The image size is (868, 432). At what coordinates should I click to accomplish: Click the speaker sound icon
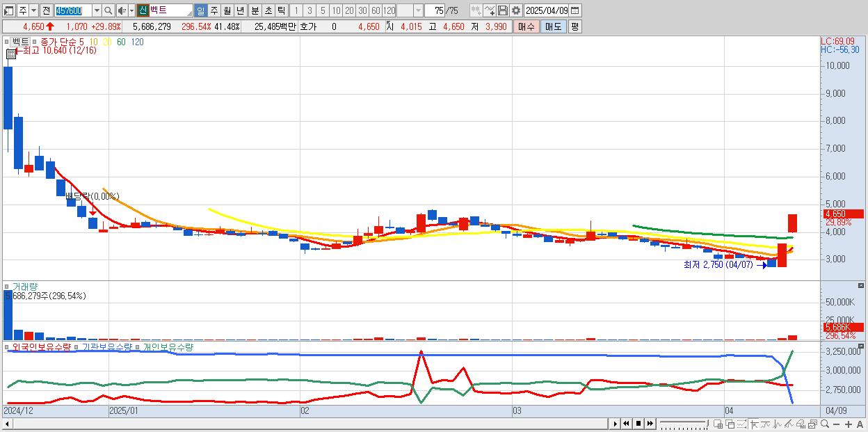pos(122,10)
